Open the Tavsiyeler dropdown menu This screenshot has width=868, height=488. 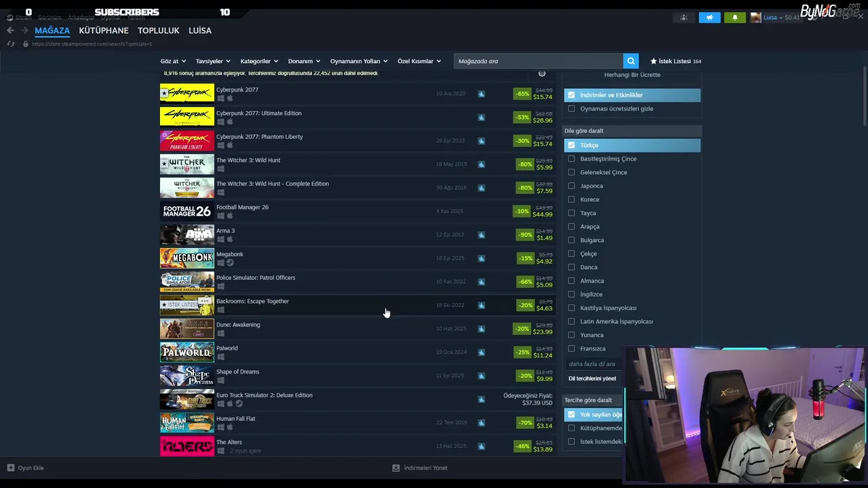tap(213, 61)
